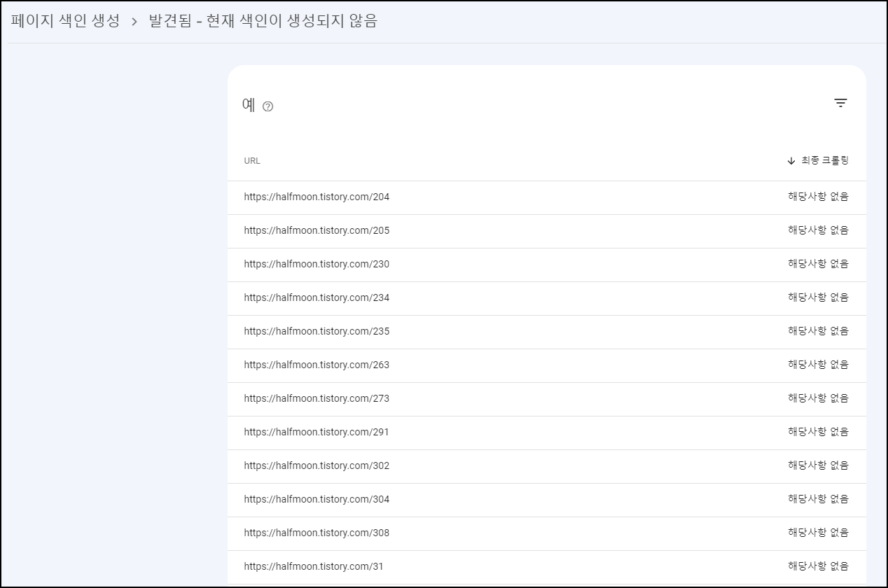Select row https://halfmoon.tistory.com/304
Viewport: 888px width, 588px height.
[x=546, y=500]
